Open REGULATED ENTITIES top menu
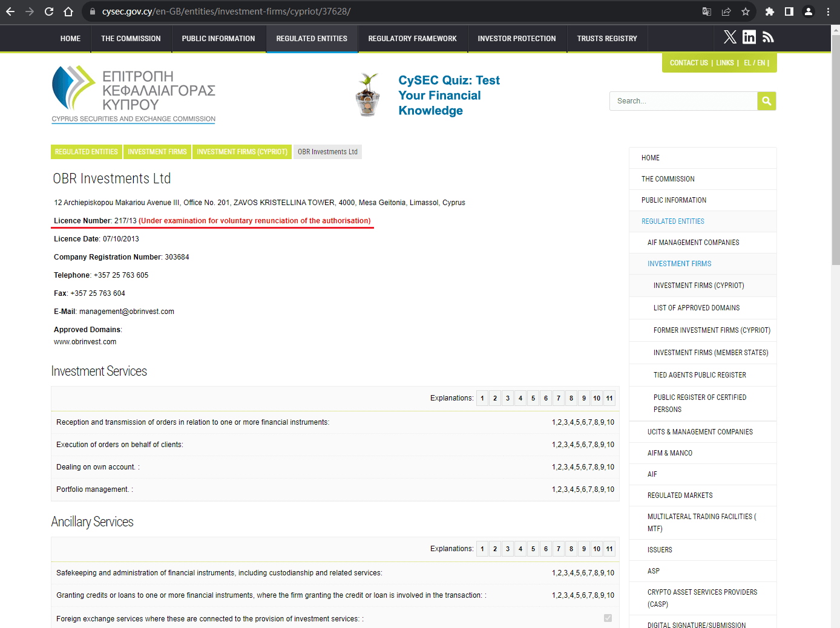The image size is (840, 628). pos(312,39)
